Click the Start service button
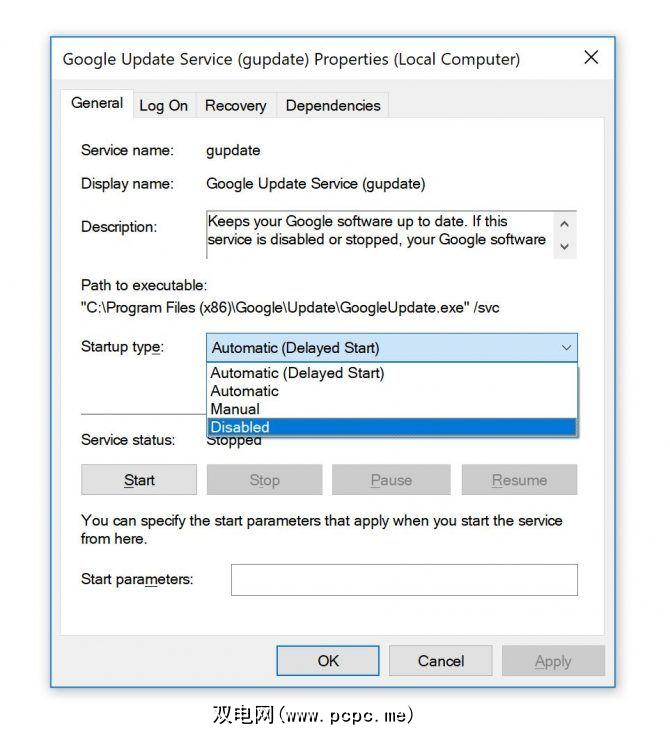 (139, 480)
